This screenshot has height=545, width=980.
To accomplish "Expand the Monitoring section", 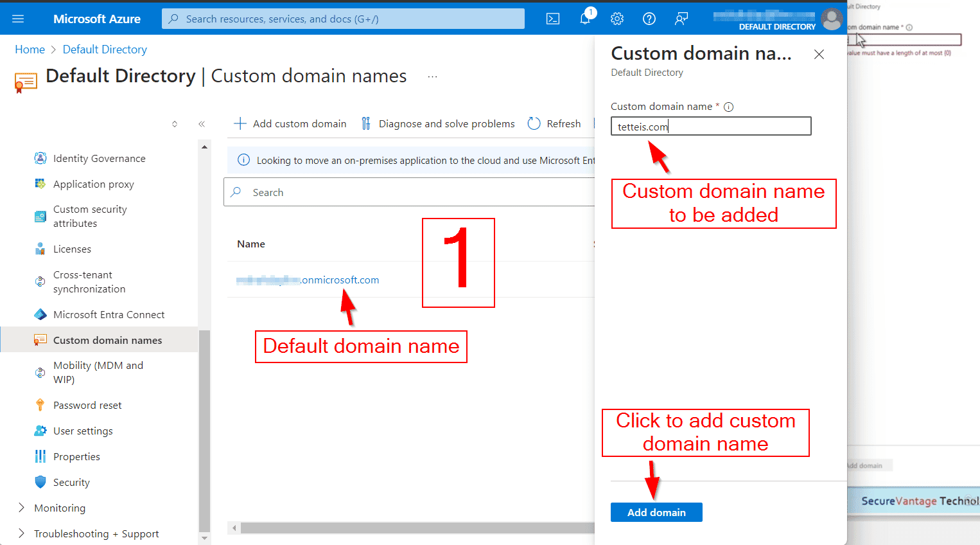I will (21, 508).
